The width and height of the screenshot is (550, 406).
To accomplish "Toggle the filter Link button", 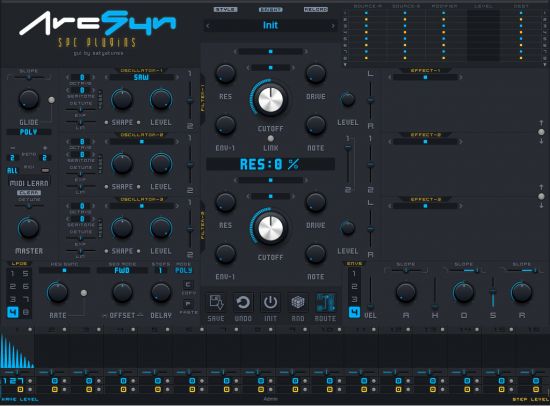I will pos(270,139).
